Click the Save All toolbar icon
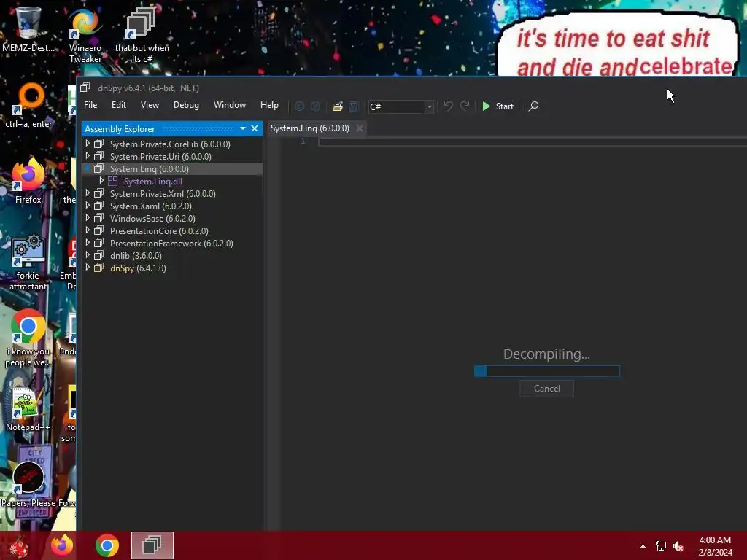The height and width of the screenshot is (560, 747). (x=354, y=106)
